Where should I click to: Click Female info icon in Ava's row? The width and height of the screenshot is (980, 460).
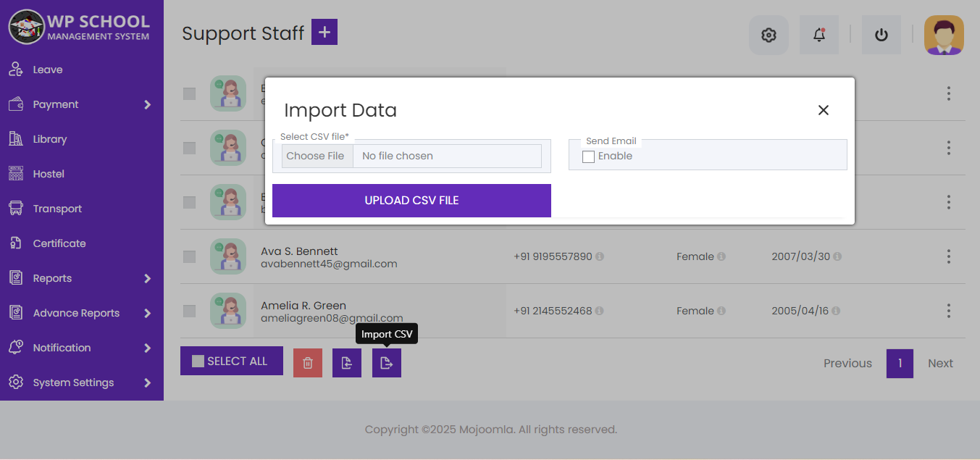(721, 256)
